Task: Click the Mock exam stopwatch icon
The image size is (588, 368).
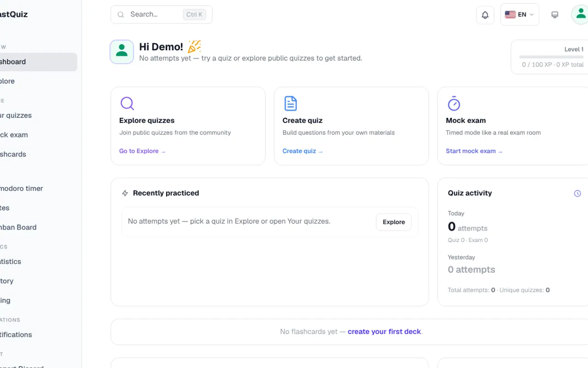Action: tap(454, 103)
